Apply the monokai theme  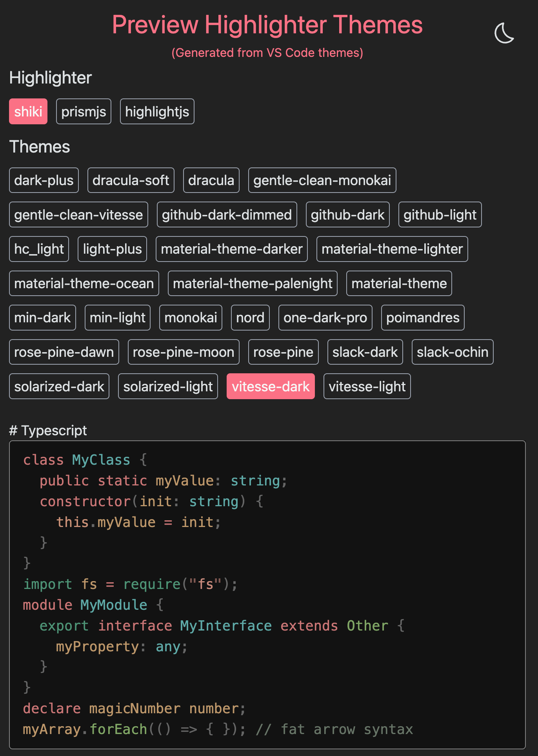click(x=191, y=318)
